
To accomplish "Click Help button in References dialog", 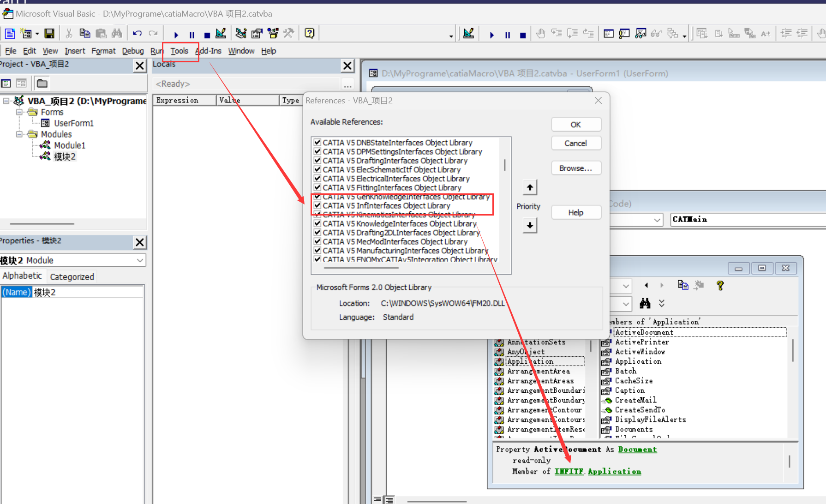I will (576, 212).
